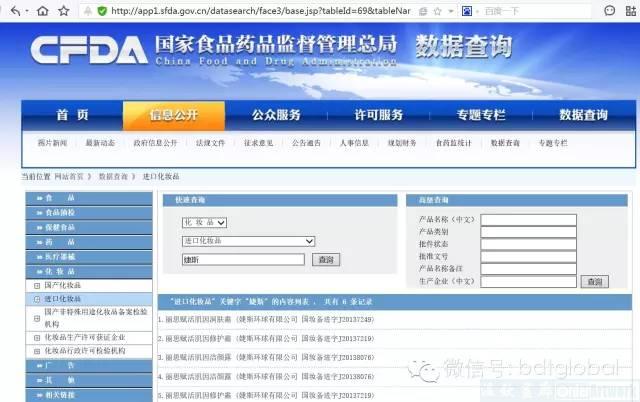The width and height of the screenshot is (640, 402).
Task: Select 进口化妆品 in the sidebar tree
Action: point(62,299)
